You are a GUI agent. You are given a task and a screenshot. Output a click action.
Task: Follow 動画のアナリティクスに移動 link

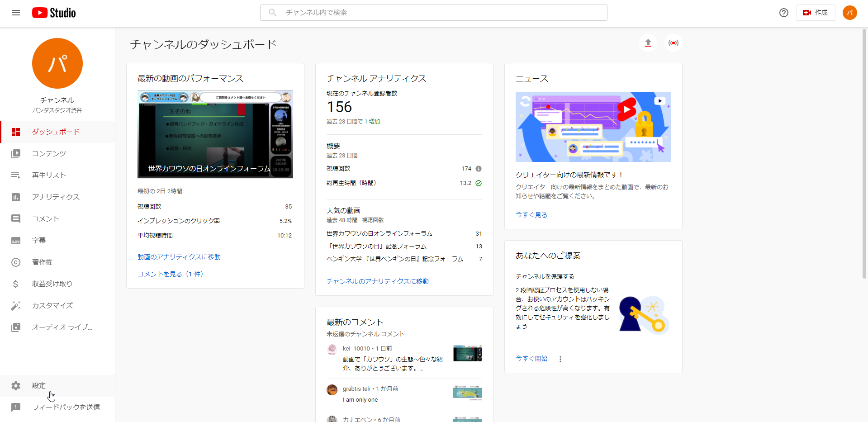click(x=179, y=257)
